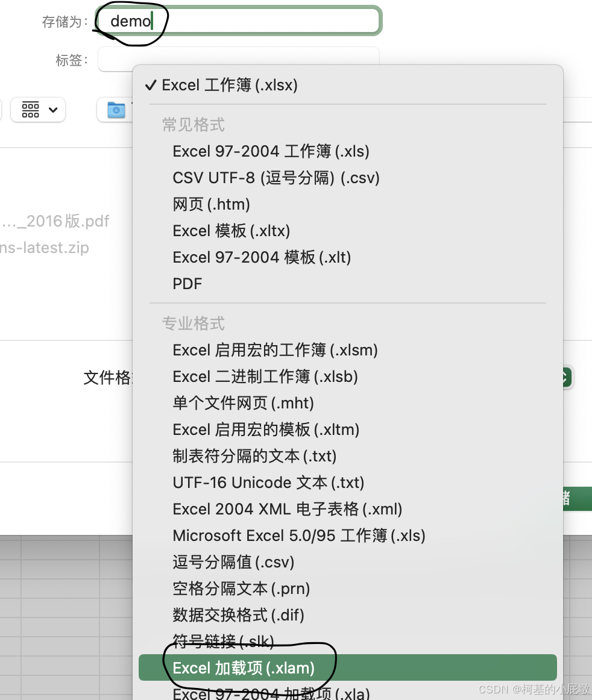Image resolution: width=592 pixels, height=700 pixels.
Task: Choose Data Interchange Format (.dif)
Action: pos(348,614)
